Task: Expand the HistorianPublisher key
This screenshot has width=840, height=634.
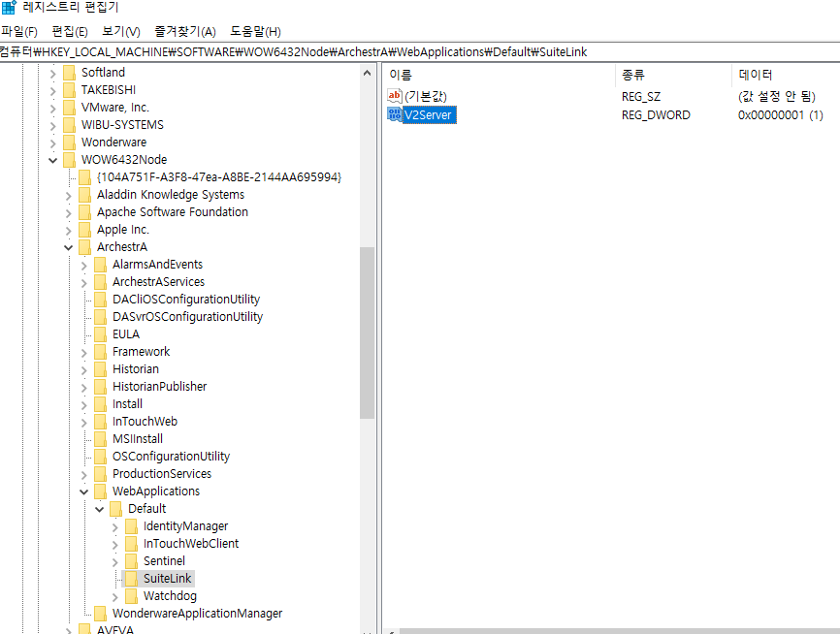Action: tap(83, 388)
